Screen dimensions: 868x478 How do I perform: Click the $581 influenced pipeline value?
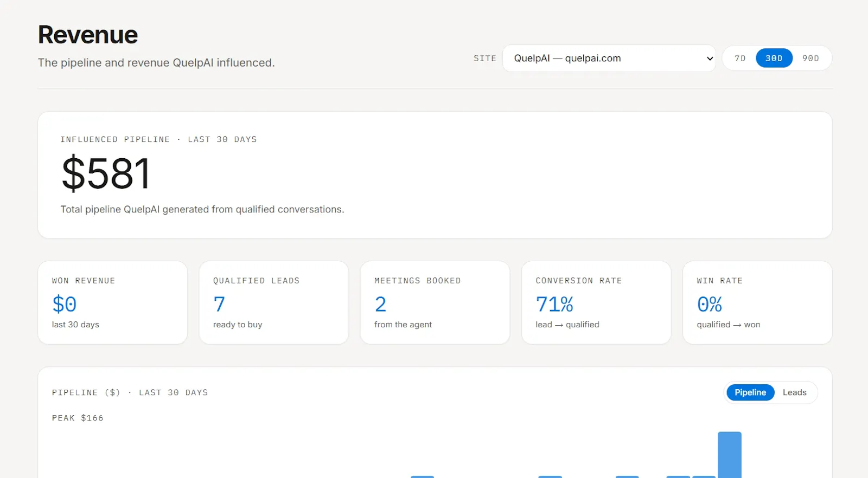(x=106, y=173)
